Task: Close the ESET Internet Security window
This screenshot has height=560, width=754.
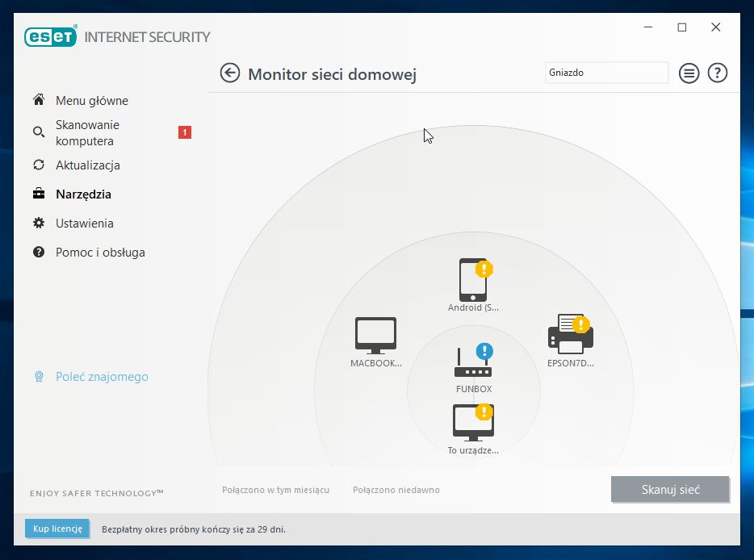Action: pyautogui.click(x=715, y=27)
